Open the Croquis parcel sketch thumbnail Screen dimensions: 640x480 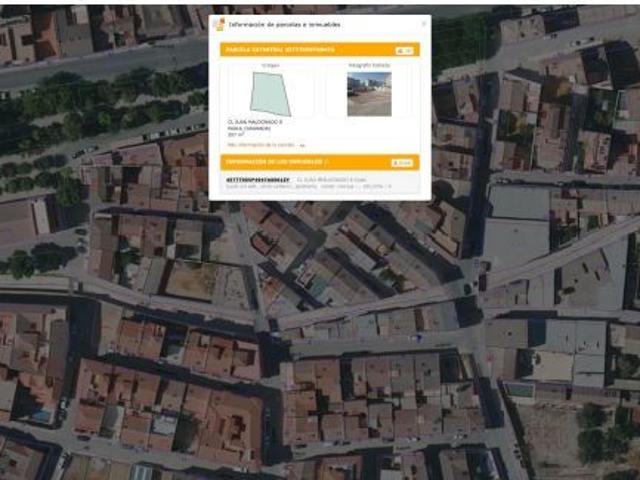pos(270,94)
